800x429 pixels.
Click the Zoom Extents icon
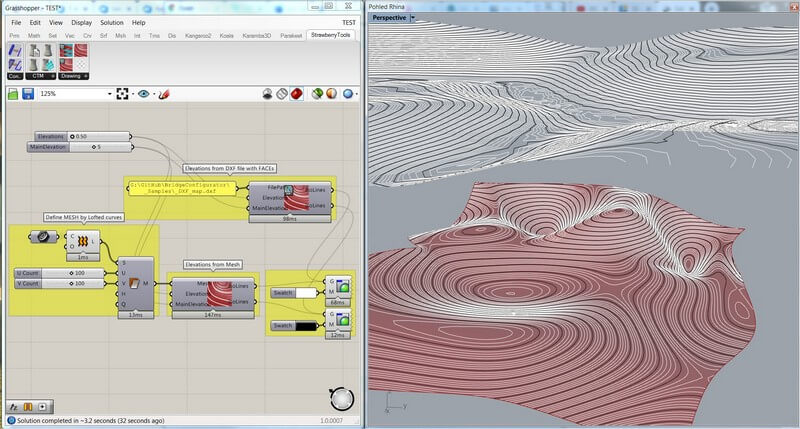[123, 94]
